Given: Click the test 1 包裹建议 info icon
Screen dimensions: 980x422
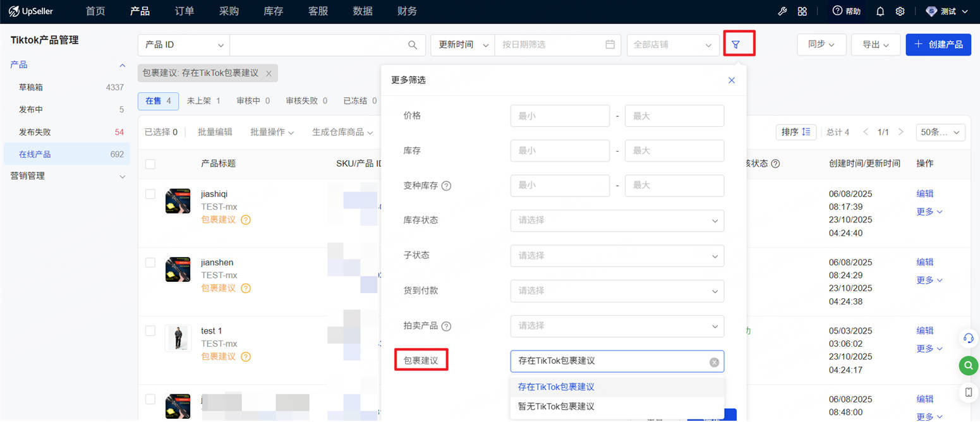Looking at the screenshot, I should click(246, 357).
